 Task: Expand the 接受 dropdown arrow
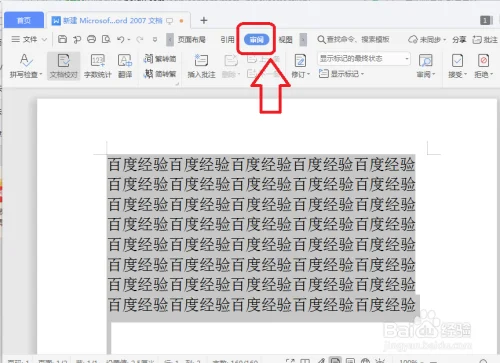tap(465, 74)
